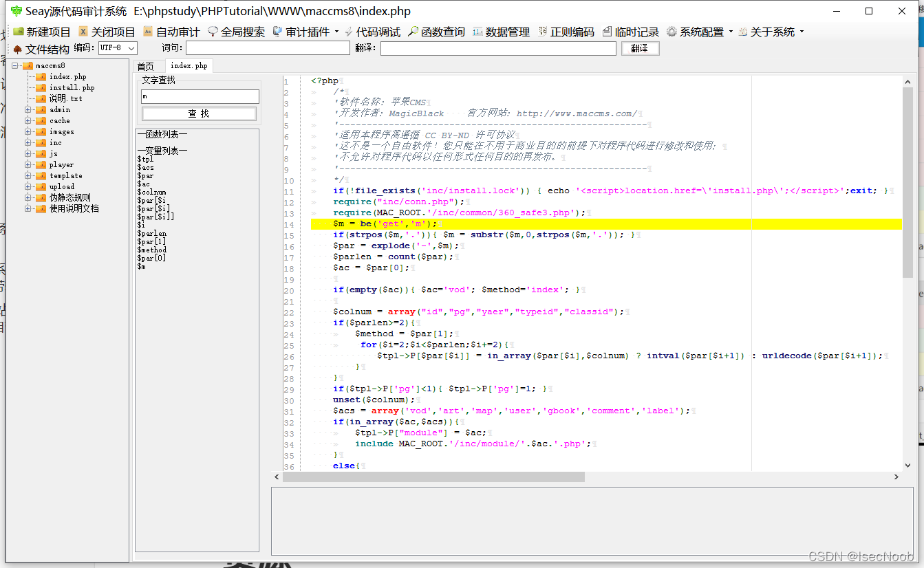Open 代码调试 code debug tool
The height and width of the screenshot is (568, 924).
pyautogui.click(x=372, y=32)
